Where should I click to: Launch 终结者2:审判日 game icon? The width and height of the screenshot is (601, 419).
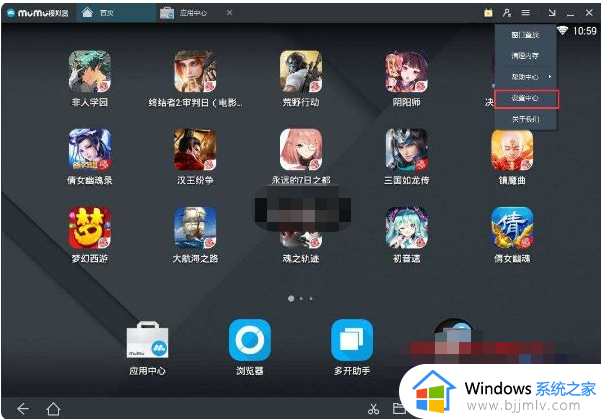click(x=195, y=72)
